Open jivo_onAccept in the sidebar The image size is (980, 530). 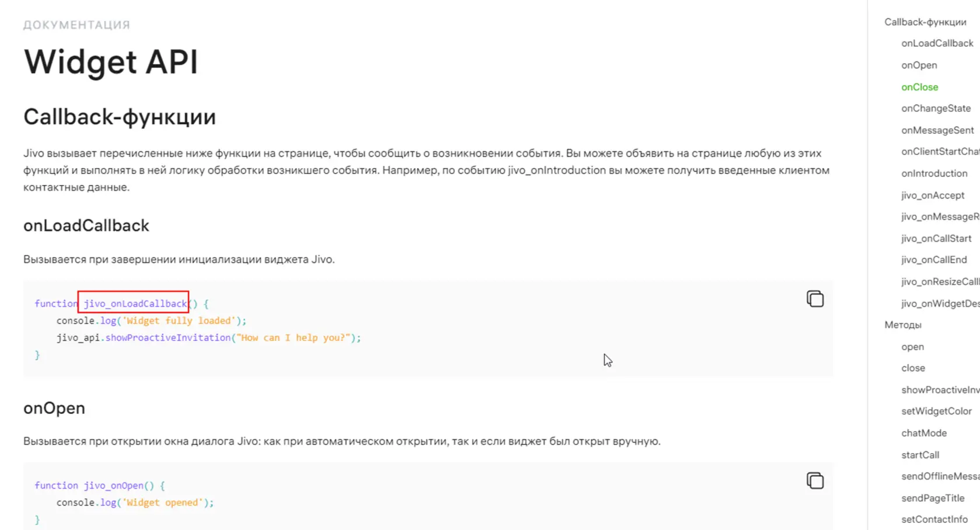933,196
